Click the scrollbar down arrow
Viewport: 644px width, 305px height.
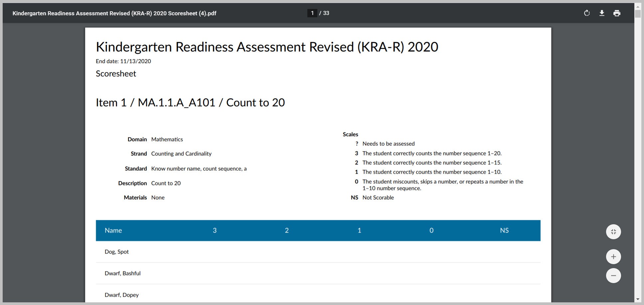(x=638, y=299)
